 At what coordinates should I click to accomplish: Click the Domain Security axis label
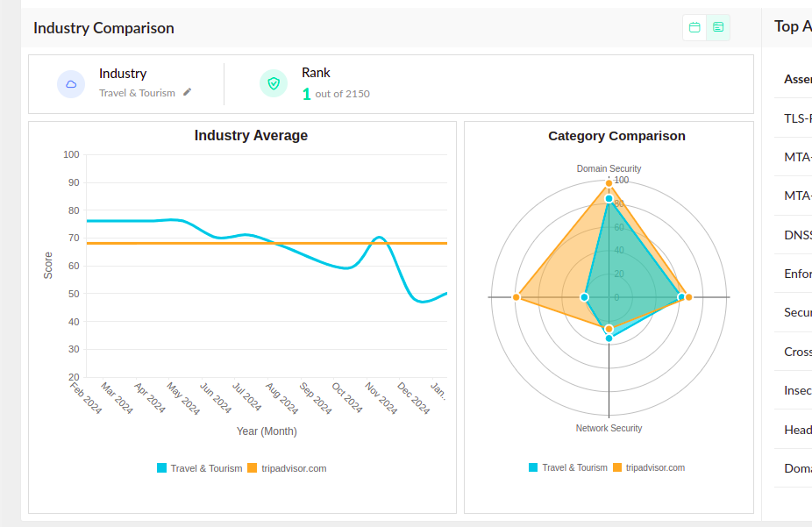(609, 168)
